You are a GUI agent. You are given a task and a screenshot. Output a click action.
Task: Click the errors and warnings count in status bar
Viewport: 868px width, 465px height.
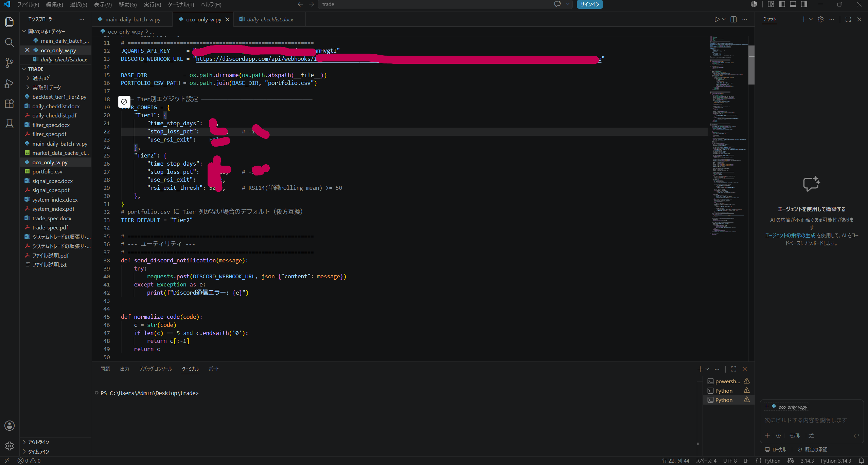(x=29, y=461)
